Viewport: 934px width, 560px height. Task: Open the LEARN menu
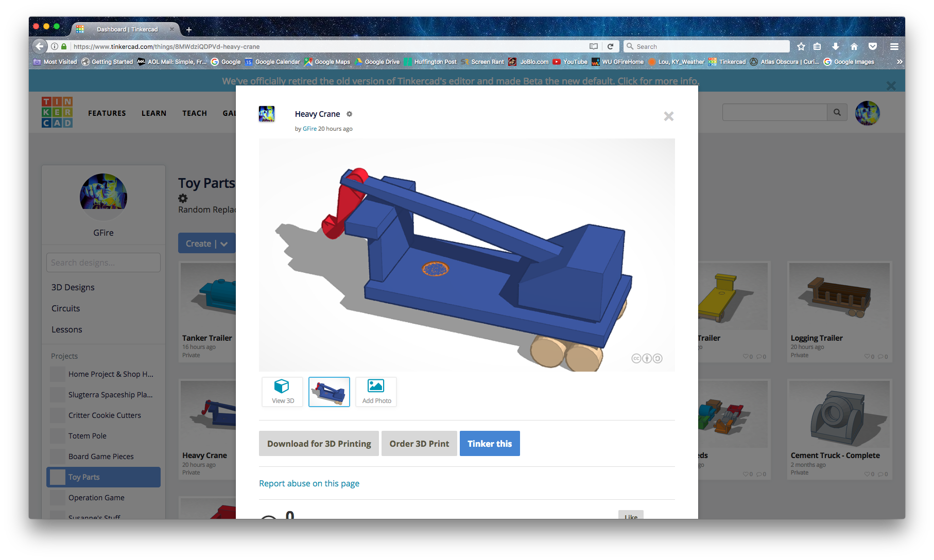click(x=154, y=113)
